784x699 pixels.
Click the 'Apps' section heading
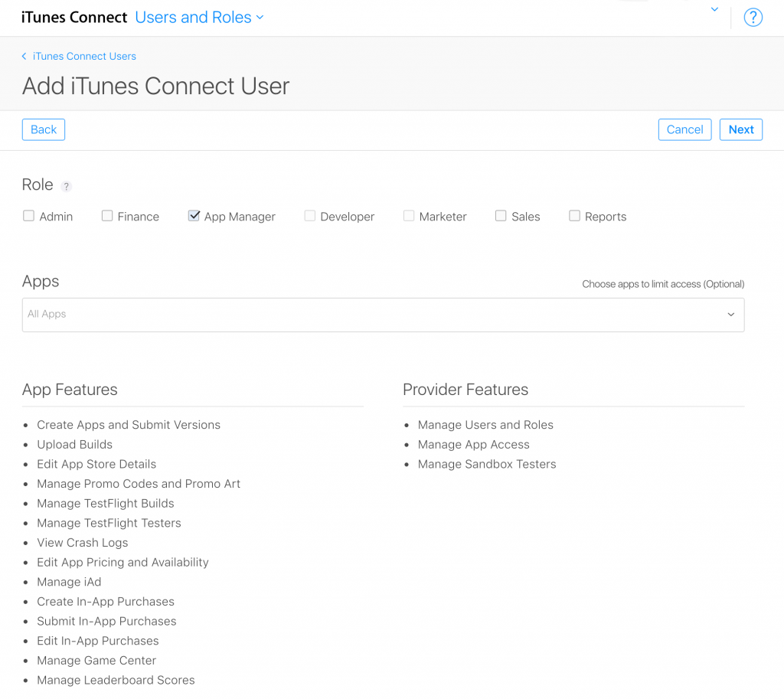(41, 282)
